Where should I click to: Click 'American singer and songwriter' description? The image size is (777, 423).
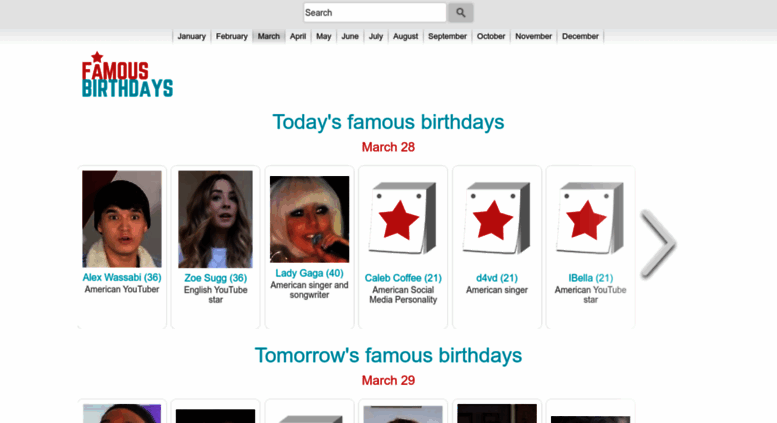pyautogui.click(x=309, y=290)
